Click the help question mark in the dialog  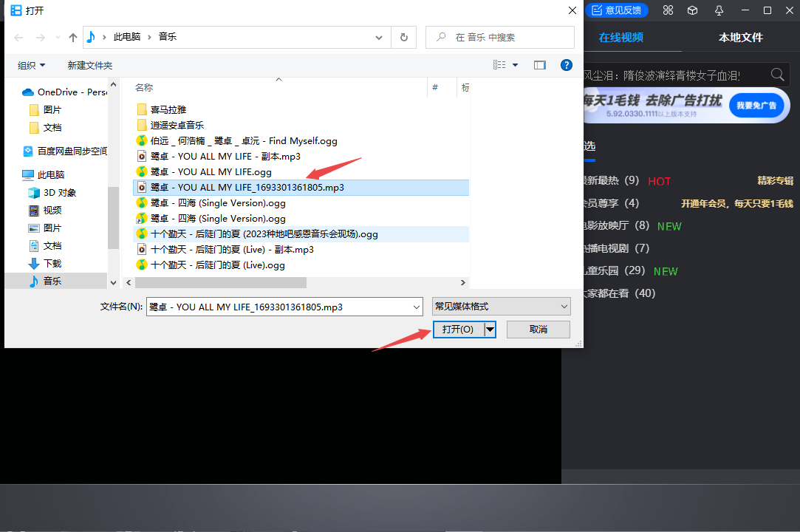point(566,65)
